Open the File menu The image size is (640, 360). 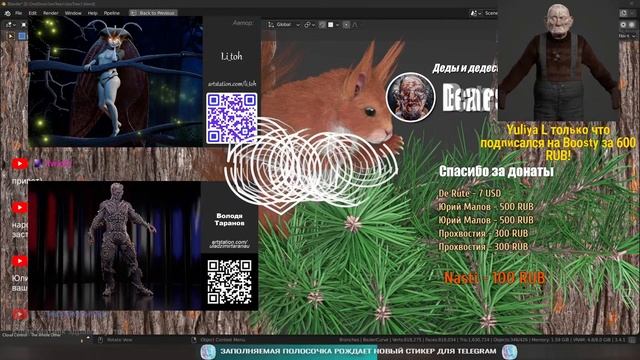click(18, 13)
